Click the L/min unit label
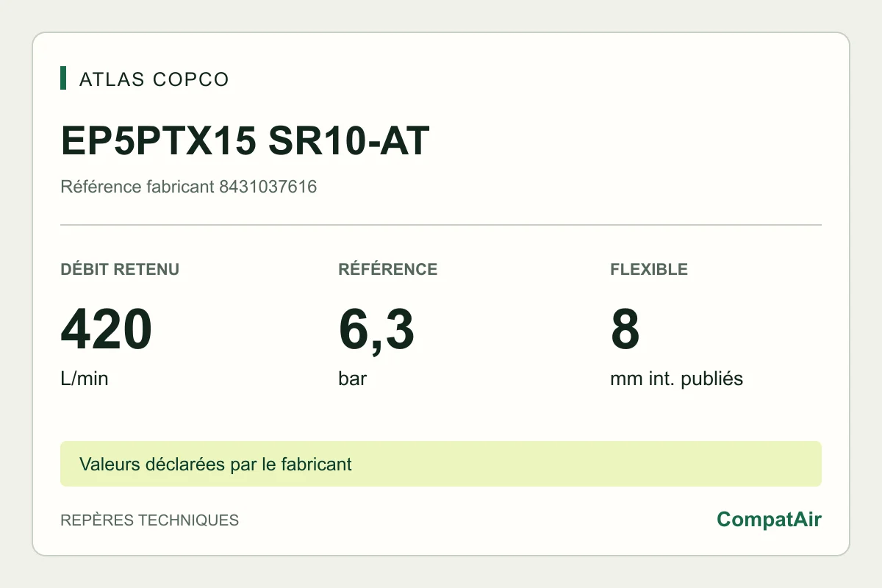 [85, 379]
